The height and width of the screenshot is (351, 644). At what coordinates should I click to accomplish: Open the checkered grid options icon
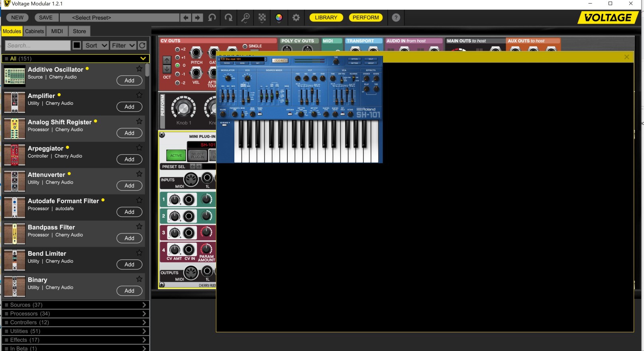click(x=262, y=18)
